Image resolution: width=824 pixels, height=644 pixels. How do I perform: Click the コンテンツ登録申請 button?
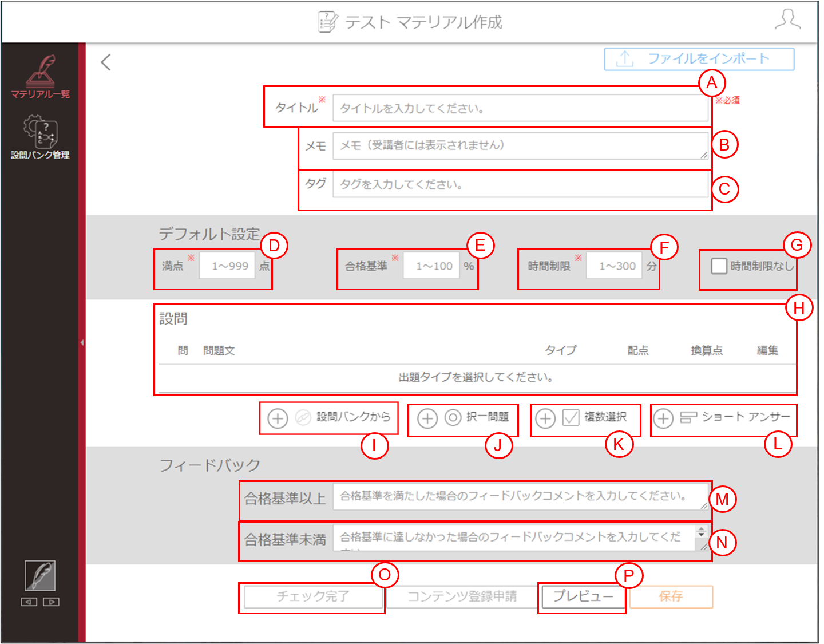click(462, 596)
